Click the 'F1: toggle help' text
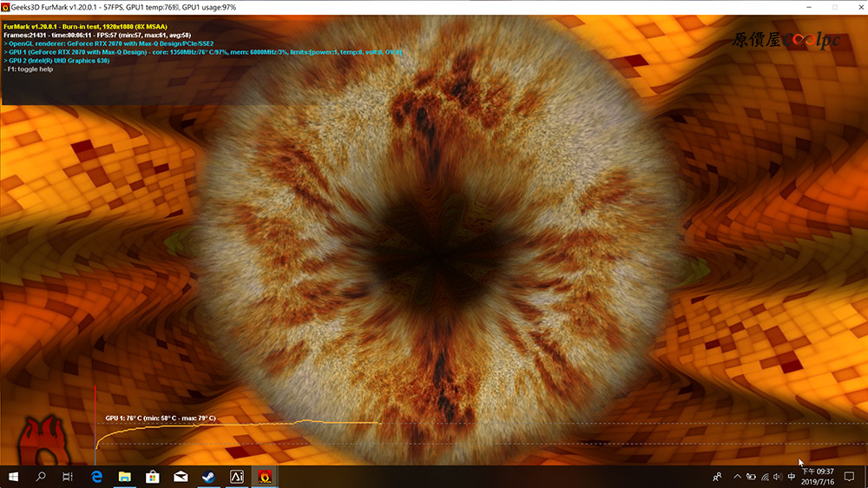This screenshot has height=488, width=868. (x=29, y=69)
